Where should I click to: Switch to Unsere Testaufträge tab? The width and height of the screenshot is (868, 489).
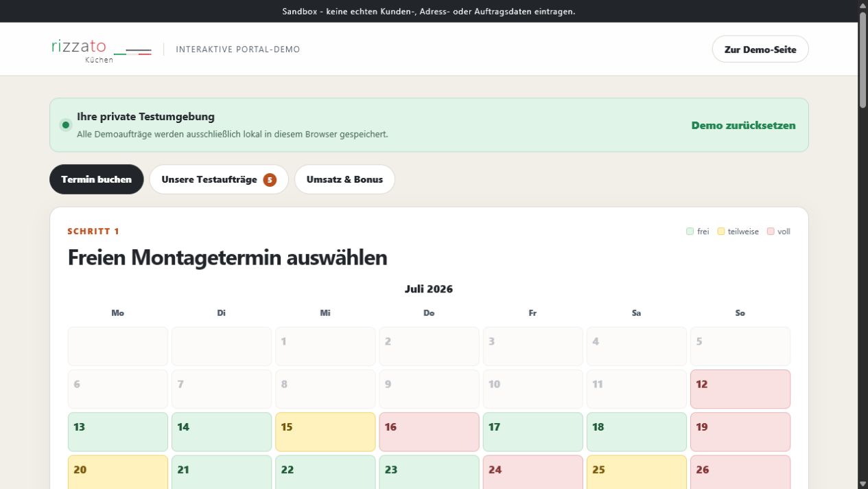tap(219, 179)
